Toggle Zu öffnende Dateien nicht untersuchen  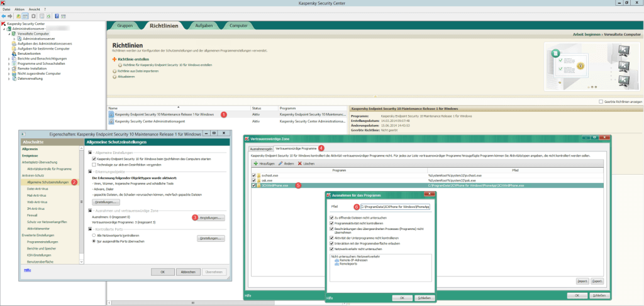point(332,217)
